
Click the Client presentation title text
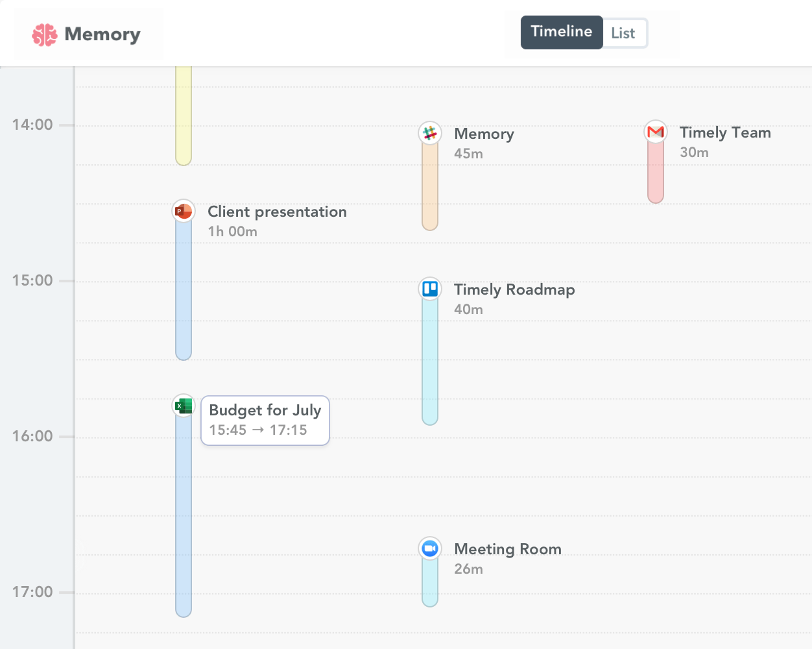coord(277,212)
